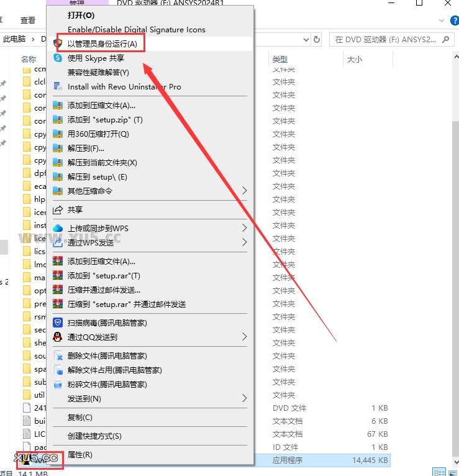This screenshot has height=476, width=459.
Task: Click the QQ penguin icon
Action: (x=58, y=337)
